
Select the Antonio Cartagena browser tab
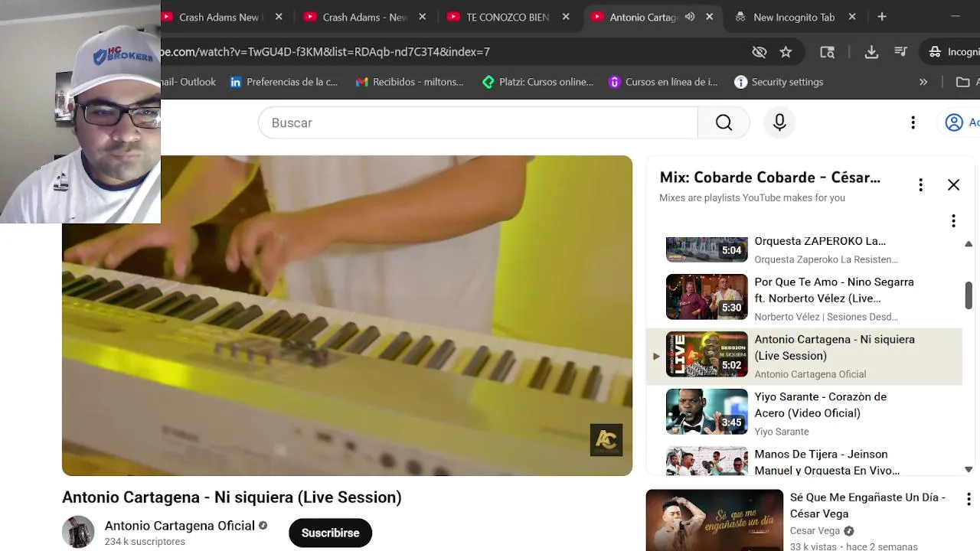pyautogui.click(x=643, y=17)
